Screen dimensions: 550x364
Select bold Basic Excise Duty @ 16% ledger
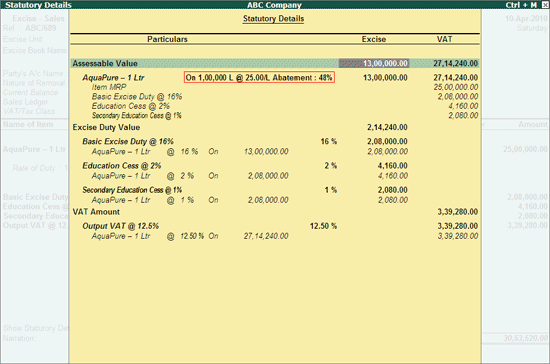pyautogui.click(x=128, y=141)
